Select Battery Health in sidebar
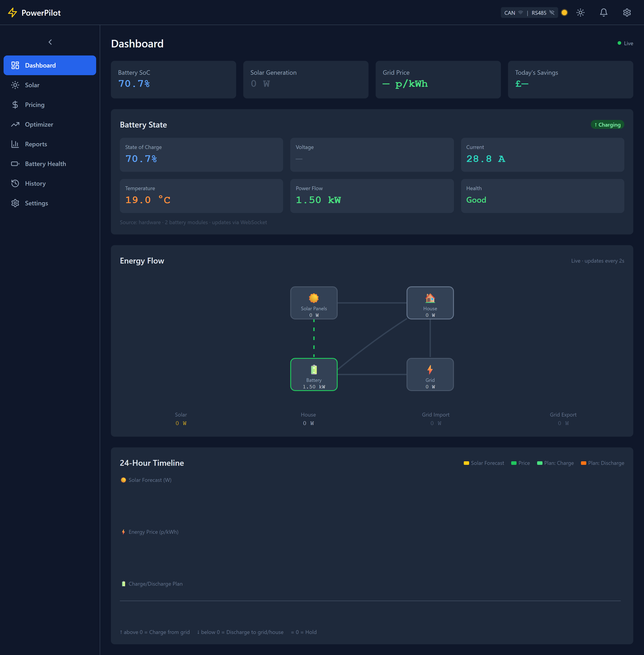 [50, 164]
